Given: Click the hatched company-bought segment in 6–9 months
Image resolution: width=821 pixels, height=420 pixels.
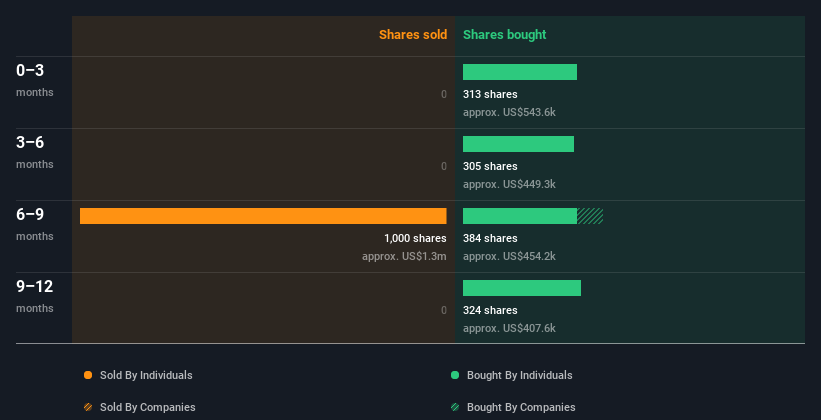Looking at the screenshot, I should click(x=590, y=216).
